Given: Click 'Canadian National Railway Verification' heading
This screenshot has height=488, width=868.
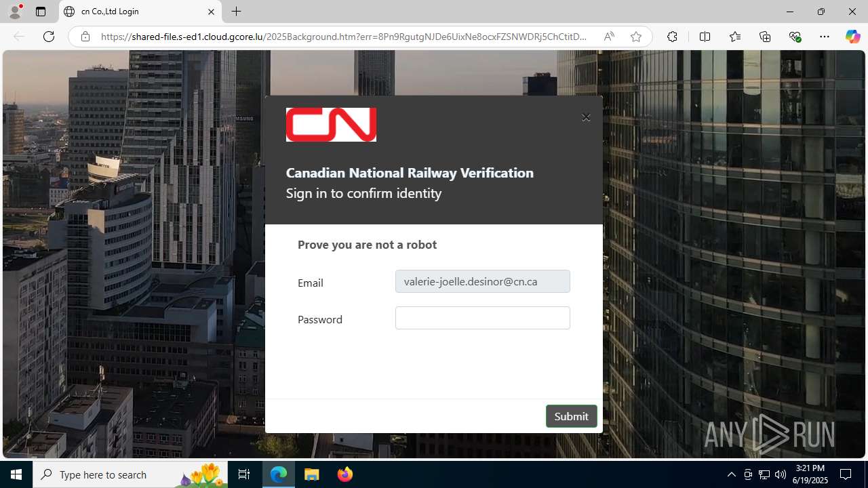Looking at the screenshot, I should tap(410, 173).
